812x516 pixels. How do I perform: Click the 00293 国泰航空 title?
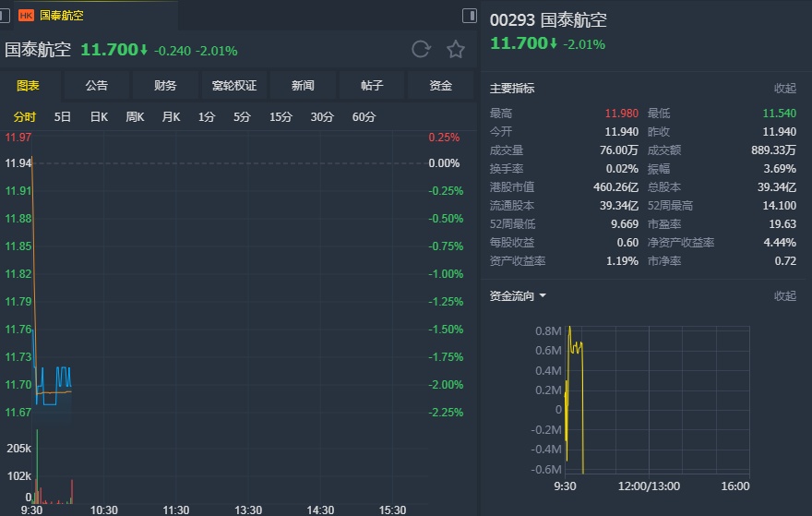(548, 20)
